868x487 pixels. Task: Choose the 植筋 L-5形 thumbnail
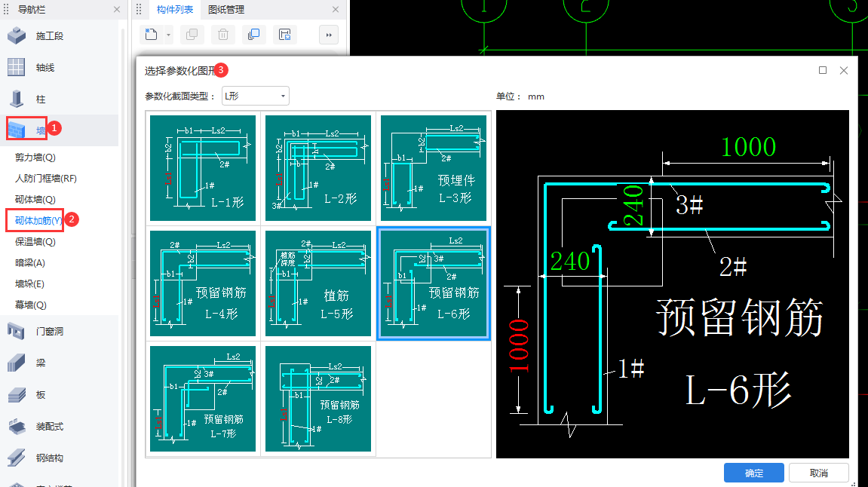point(318,283)
